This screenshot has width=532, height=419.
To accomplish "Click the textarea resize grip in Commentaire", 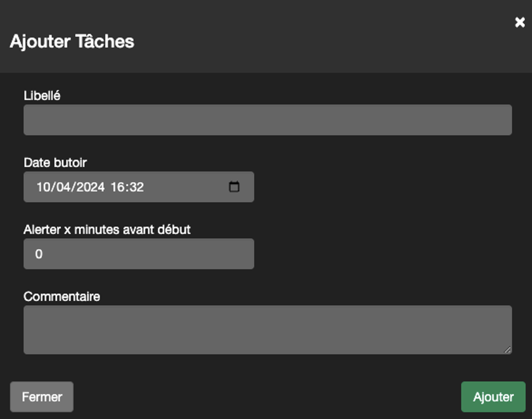I will (507, 350).
